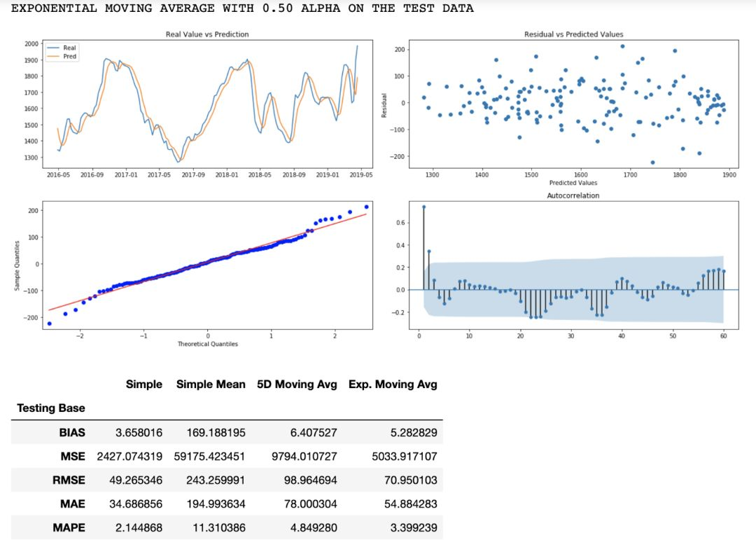Click the 'MSE' row label
This screenshot has width=756, height=540.
point(73,456)
